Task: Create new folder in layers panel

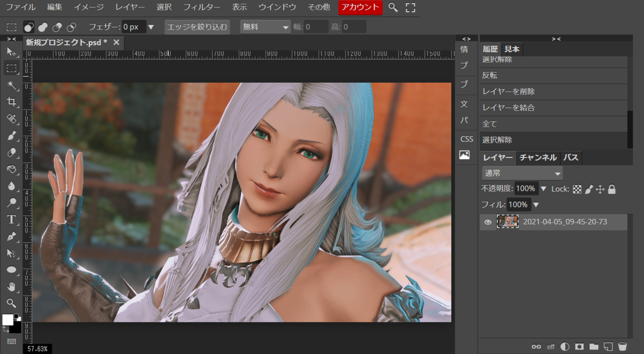Action: tap(594, 346)
